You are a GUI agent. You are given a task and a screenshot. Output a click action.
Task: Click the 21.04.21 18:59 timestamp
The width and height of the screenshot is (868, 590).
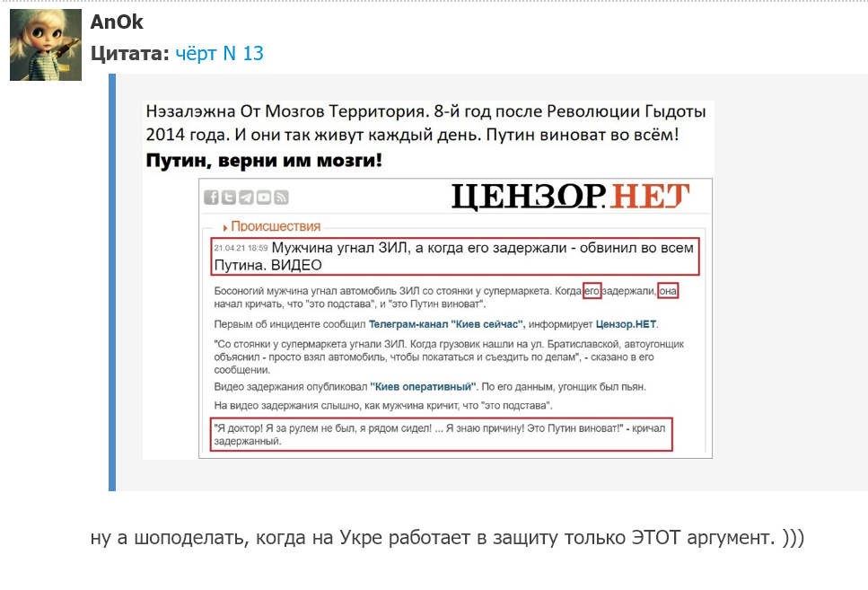[x=241, y=248]
